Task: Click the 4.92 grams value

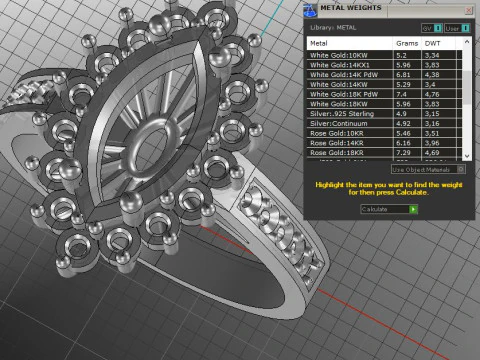Action: click(403, 123)
